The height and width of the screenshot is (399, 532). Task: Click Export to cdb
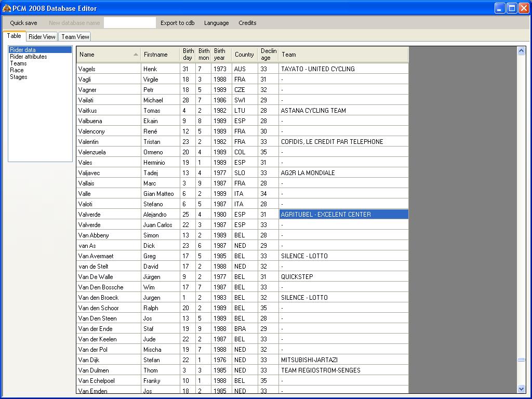click(x=177, y=23)
